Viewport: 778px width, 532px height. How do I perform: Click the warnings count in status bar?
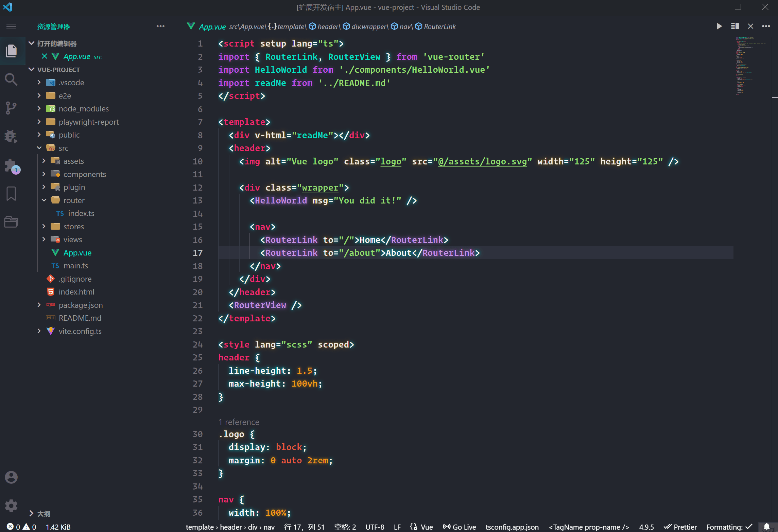[30, 527]
